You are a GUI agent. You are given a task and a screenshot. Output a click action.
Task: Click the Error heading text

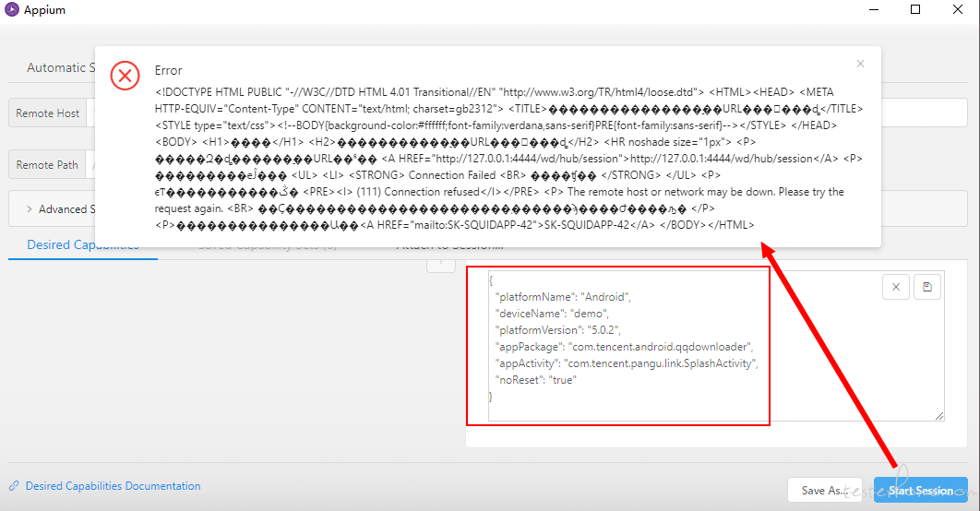(x=169, y=71)
